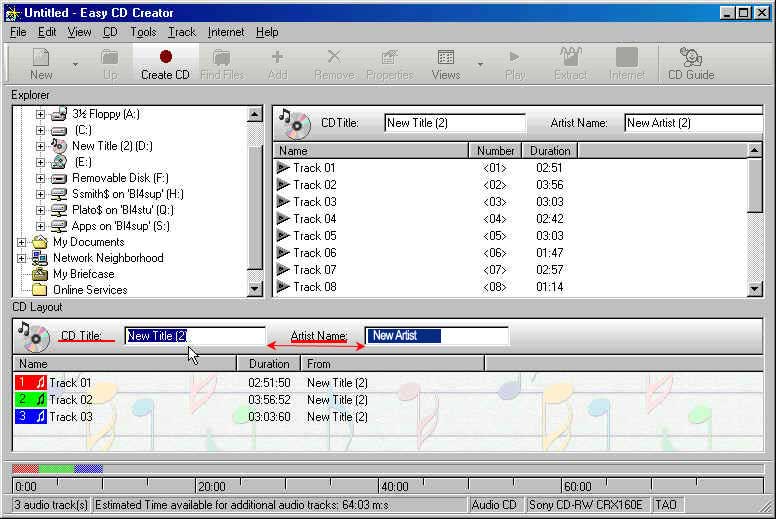Select Track 05 in the source list

click(x=314, y=236)
